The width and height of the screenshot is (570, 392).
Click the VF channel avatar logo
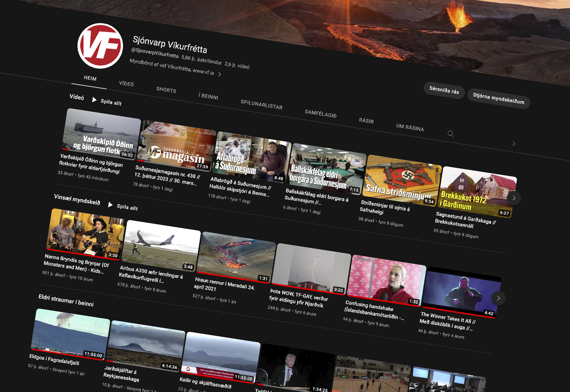[x=100, y=46]
